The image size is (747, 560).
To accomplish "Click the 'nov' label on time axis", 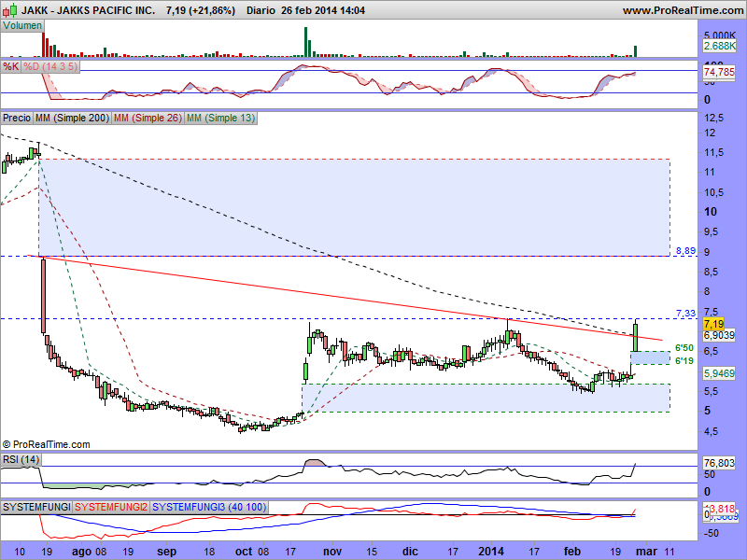I will 332,552.
